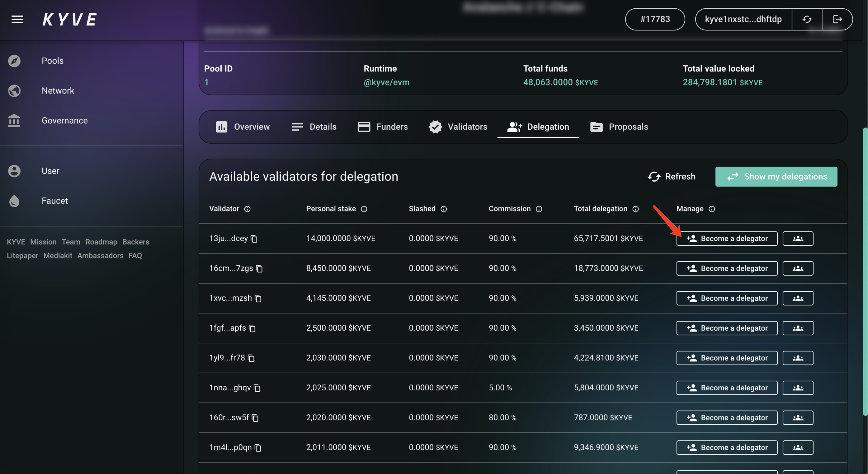This screenshot has height=474, width=868.
Task: Show info tooltip for Personal stake
Action: (364, 209)
